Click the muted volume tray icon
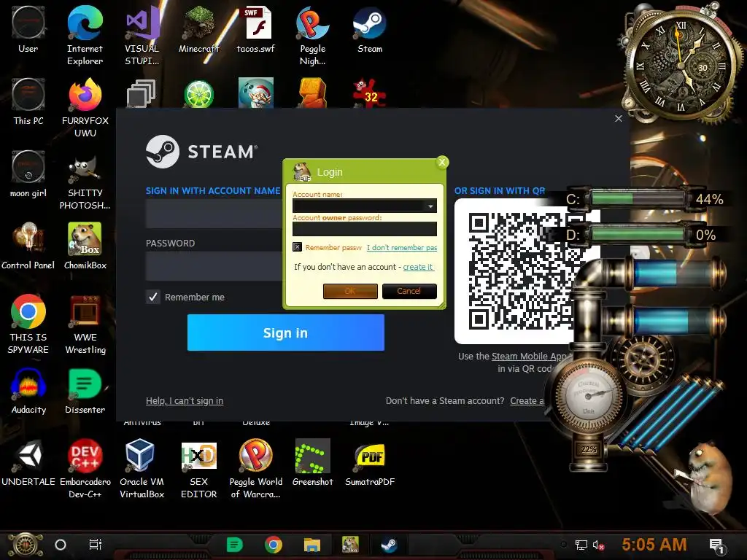Screen dimensions: 747x560 (x=598, y=545)
